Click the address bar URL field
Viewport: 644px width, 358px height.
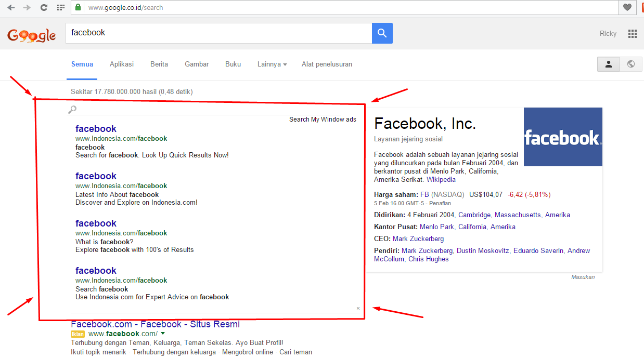point(343,7)
